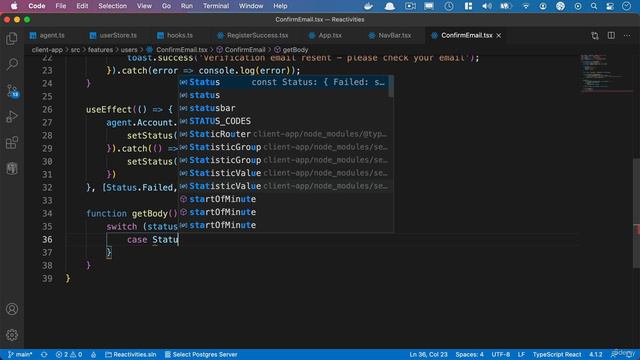Open the File menu
Screen dimensions: 640x360
tap(61, 6)
